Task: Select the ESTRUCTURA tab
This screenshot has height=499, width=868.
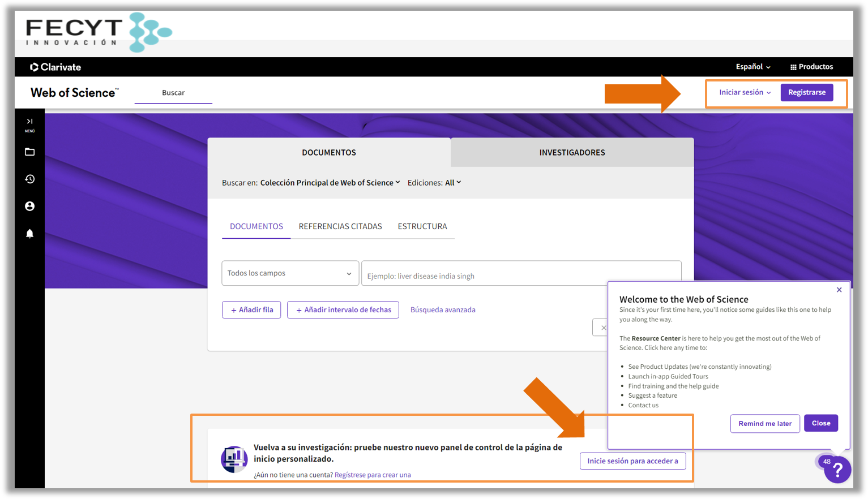Action: pos(422,226)
